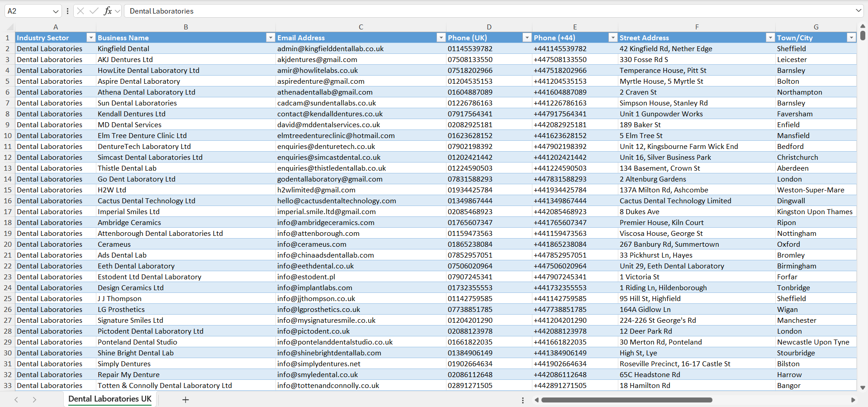The image size is (868, 407).
Task: Click the Enter checkmark icon in formula bar
Action: [94, 11]
